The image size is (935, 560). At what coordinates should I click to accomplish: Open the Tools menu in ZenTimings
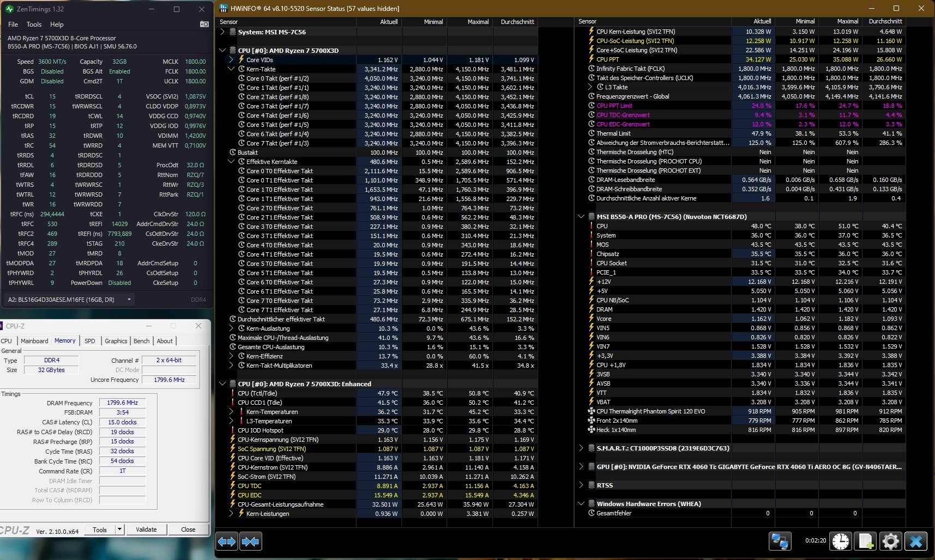34,25
